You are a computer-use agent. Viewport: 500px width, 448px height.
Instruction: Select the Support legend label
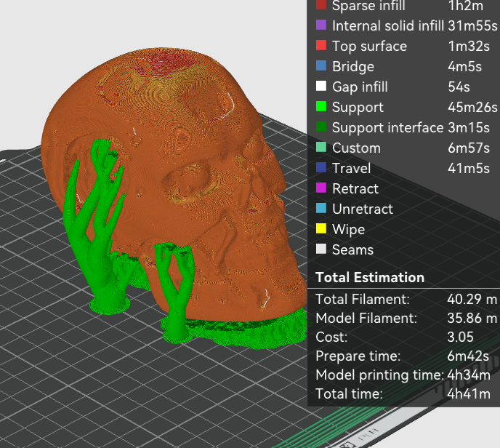(x=358, y=108)
